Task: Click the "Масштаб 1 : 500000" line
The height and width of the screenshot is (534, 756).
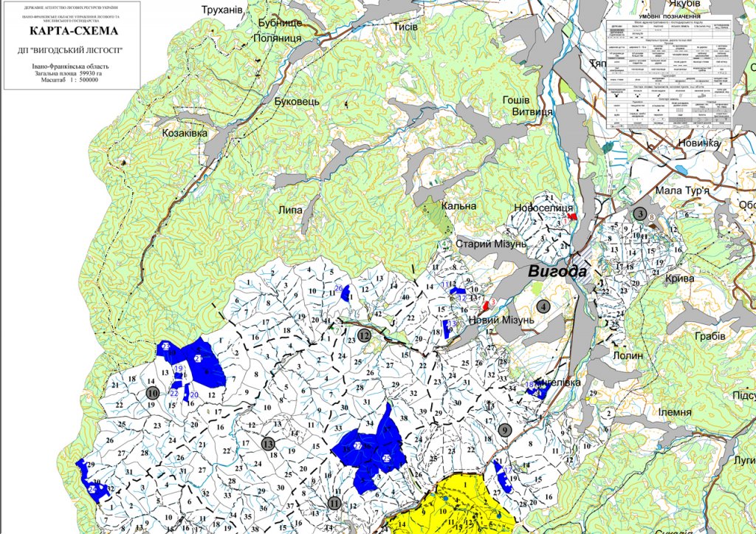Action: 69,80
